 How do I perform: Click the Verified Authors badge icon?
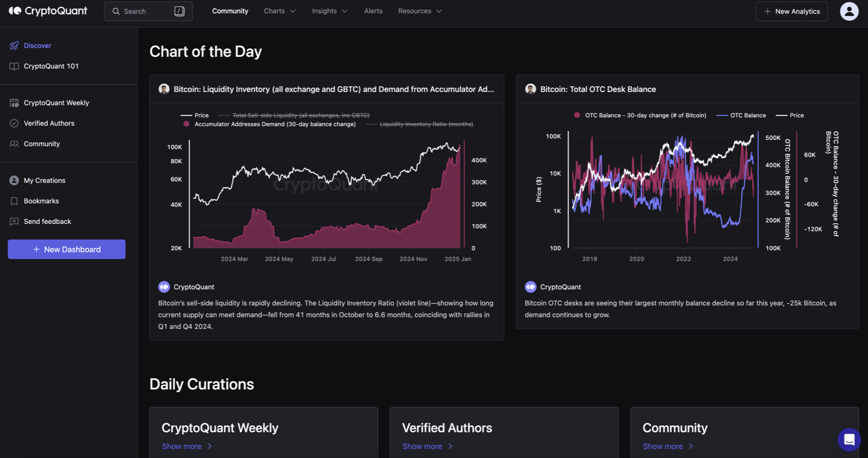[x=14, y=123]
